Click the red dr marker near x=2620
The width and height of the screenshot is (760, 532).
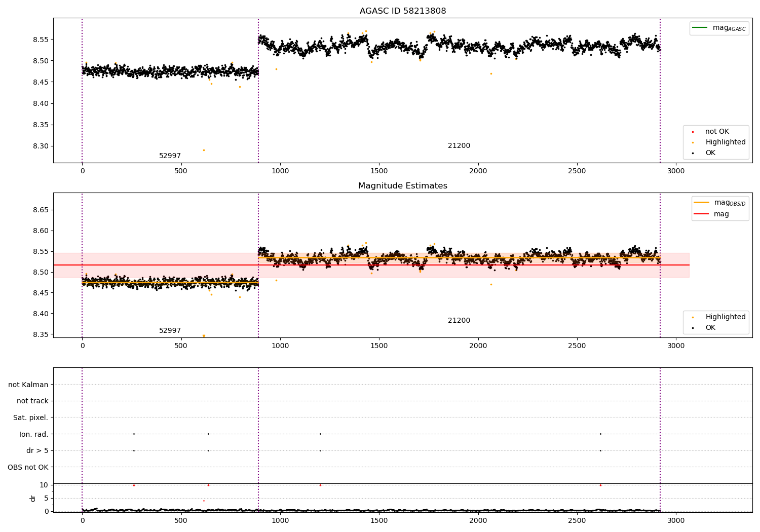[600, 485]
